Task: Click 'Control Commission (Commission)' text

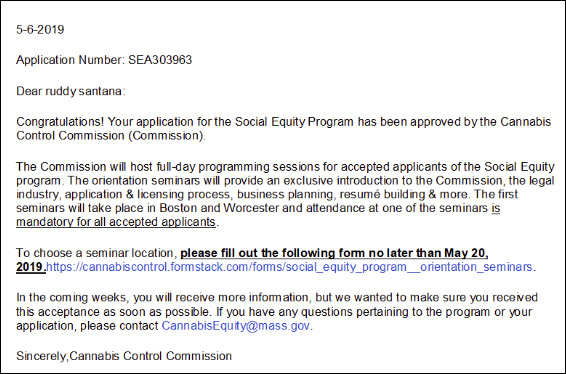Action: click(x=110, y=136)
